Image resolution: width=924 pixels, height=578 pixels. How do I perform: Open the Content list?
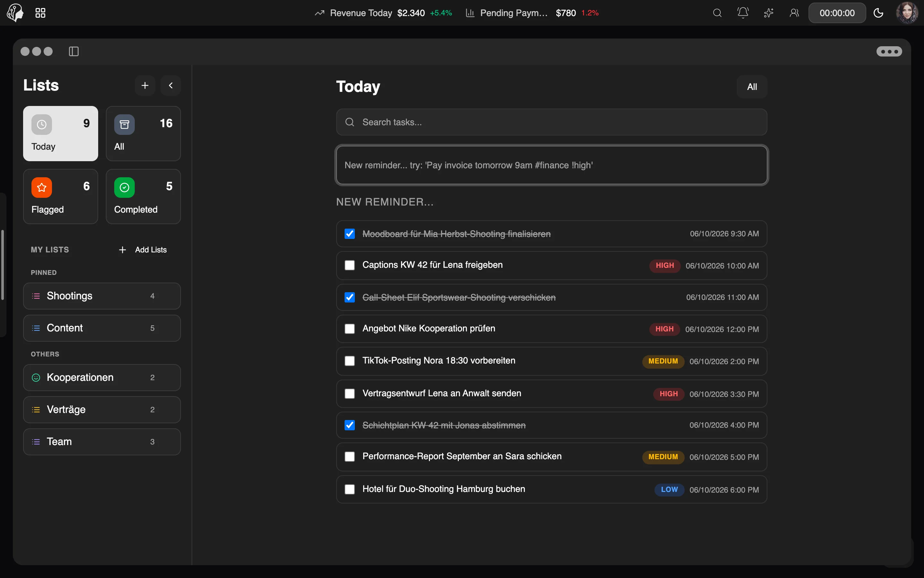coord(102,328)
